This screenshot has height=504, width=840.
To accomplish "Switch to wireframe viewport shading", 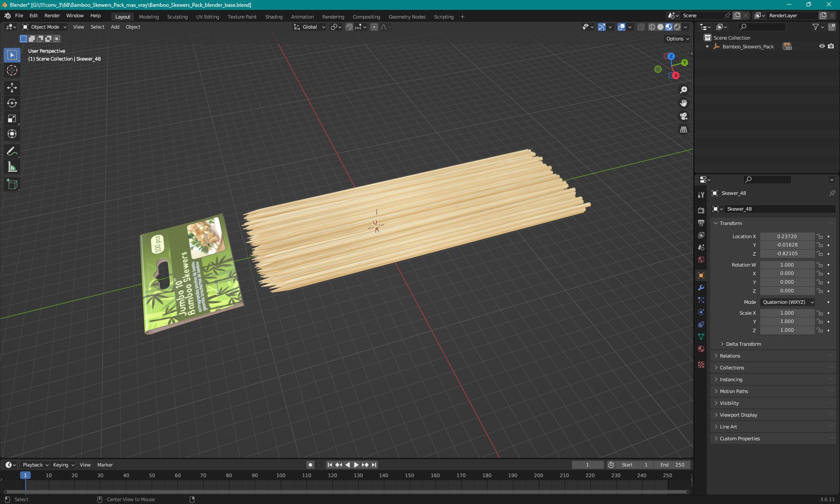I will point(652,27).
